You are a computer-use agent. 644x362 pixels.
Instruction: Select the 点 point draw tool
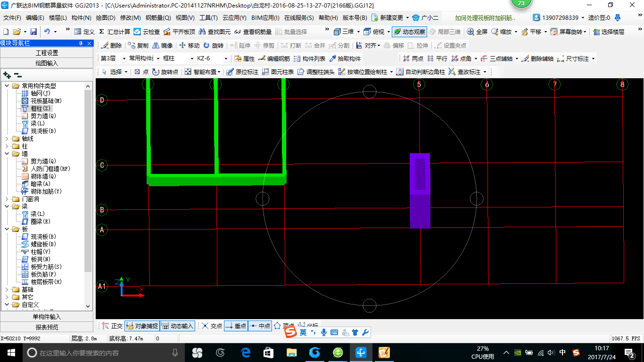point(141,72)
